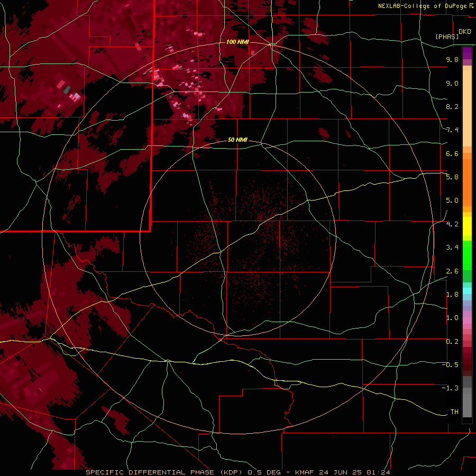
Task: Click the TH threshold label on the scale
Action: [x=454, y=412]
